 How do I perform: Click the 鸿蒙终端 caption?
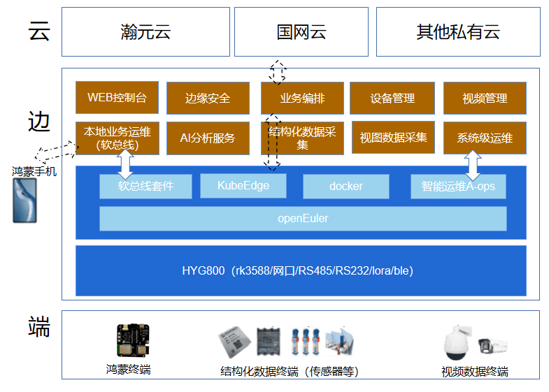pyautogui.click(x=129, y=370)
